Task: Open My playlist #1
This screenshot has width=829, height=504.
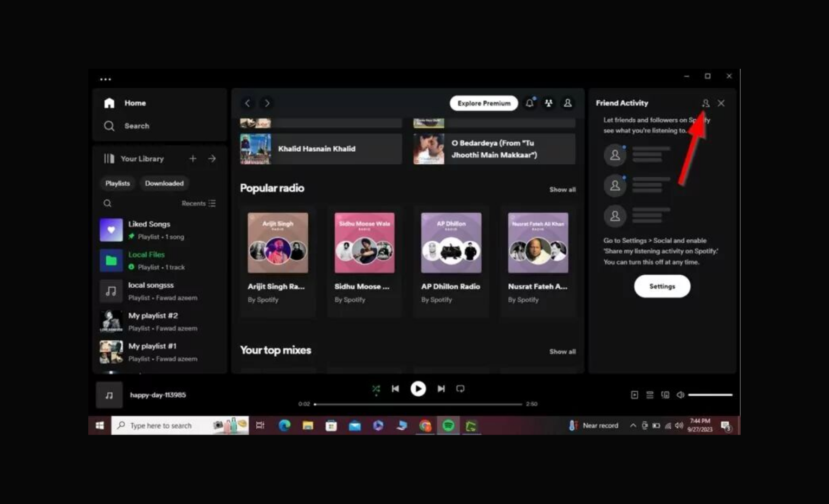Action: point(160,352)
